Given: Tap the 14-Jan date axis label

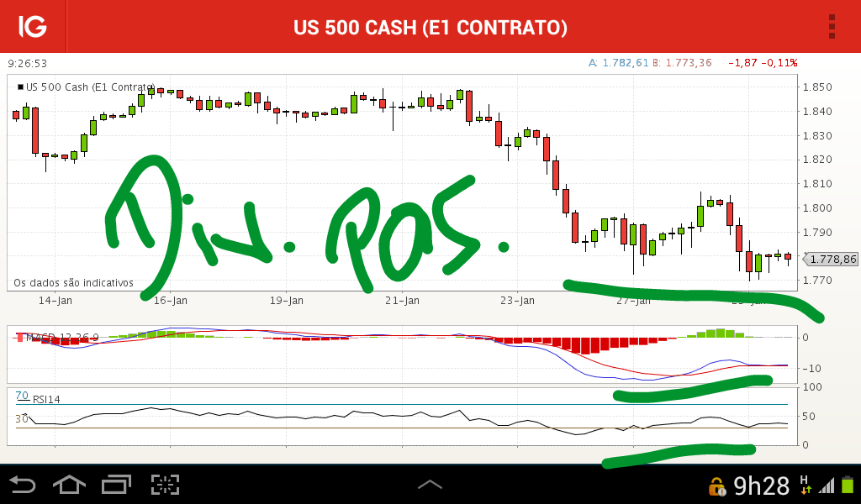Looking at the screenshot, I should pyautogui.click(x=55, y=301).
